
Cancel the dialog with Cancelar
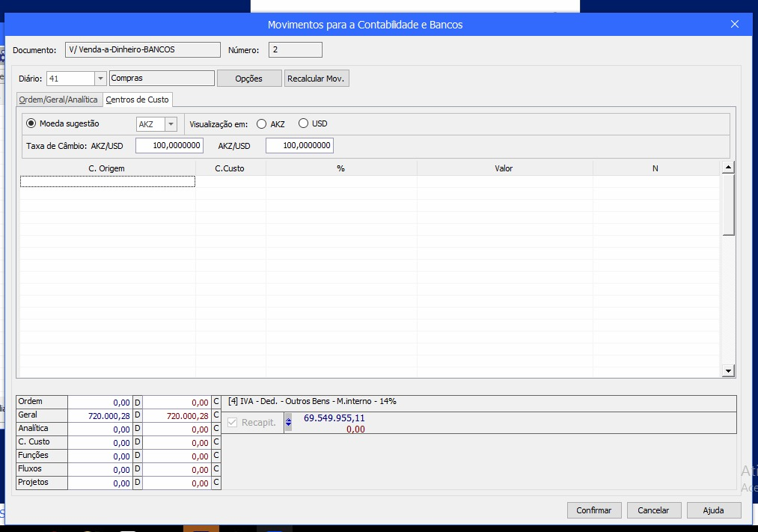coord(653,510)
